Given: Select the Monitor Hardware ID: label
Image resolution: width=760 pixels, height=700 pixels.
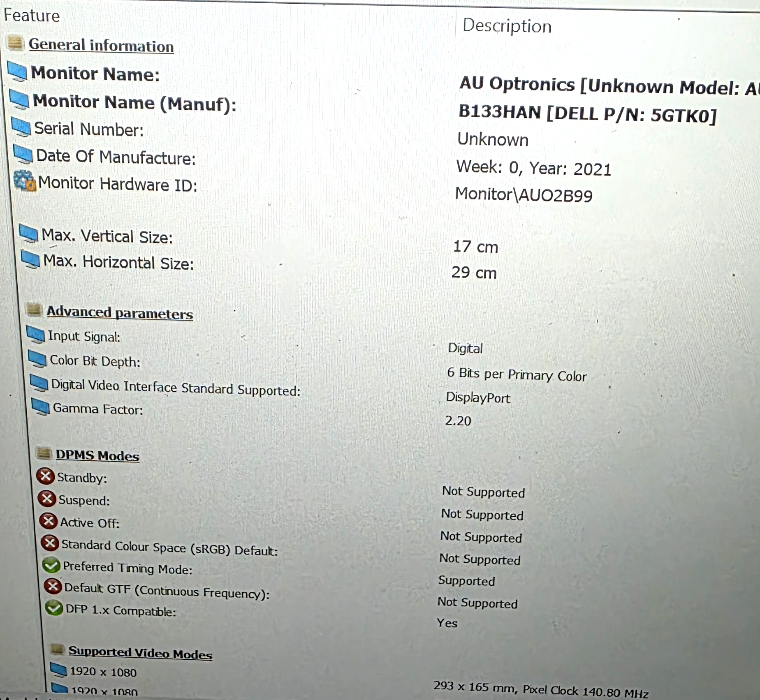Looking at the screenshot, I should pos(118,184).
